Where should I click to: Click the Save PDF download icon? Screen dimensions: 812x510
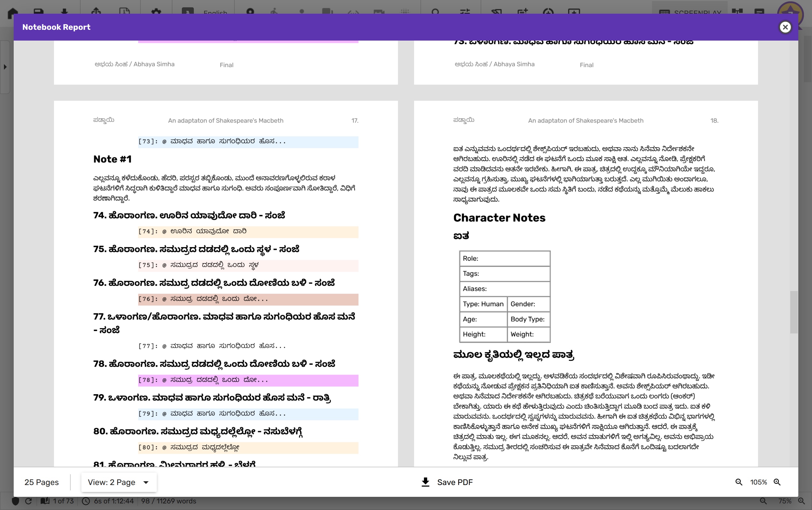point(425,482)
